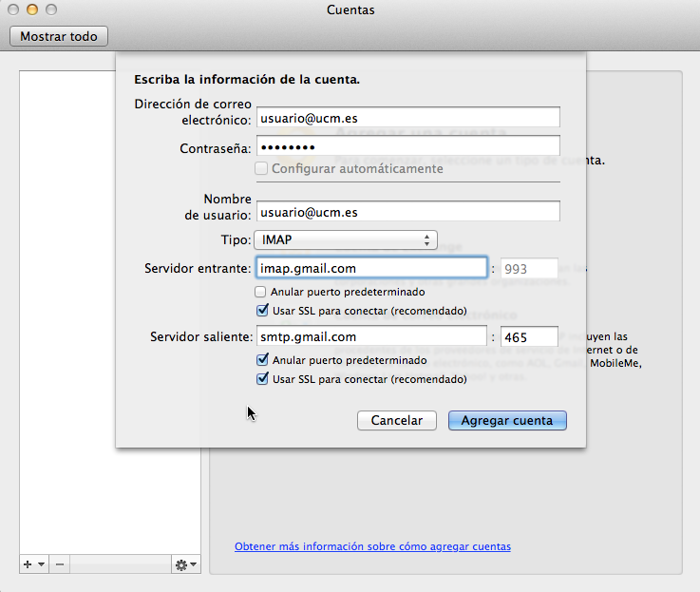Click the remove account minus icon
700x592 pixels.
tap(59, 564)
